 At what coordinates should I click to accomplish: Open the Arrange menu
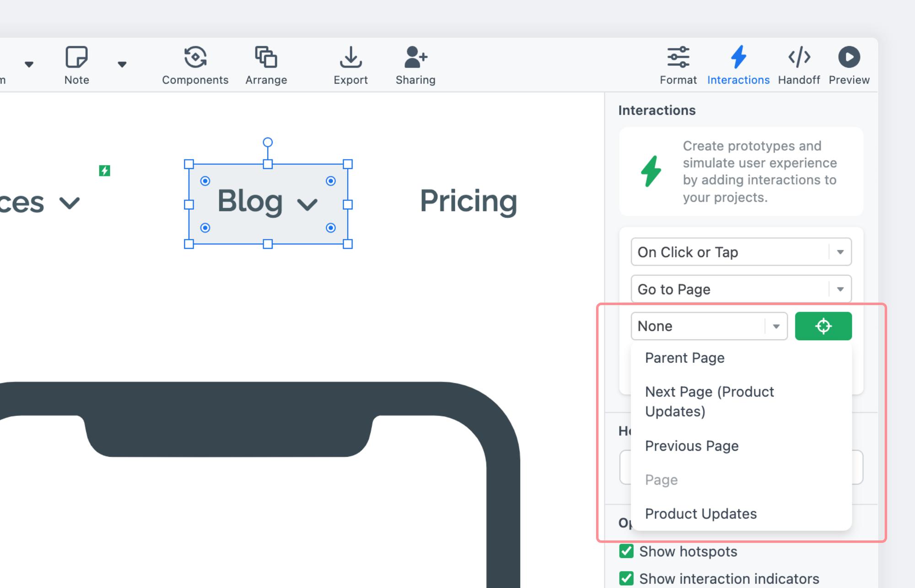click(266, 65)
